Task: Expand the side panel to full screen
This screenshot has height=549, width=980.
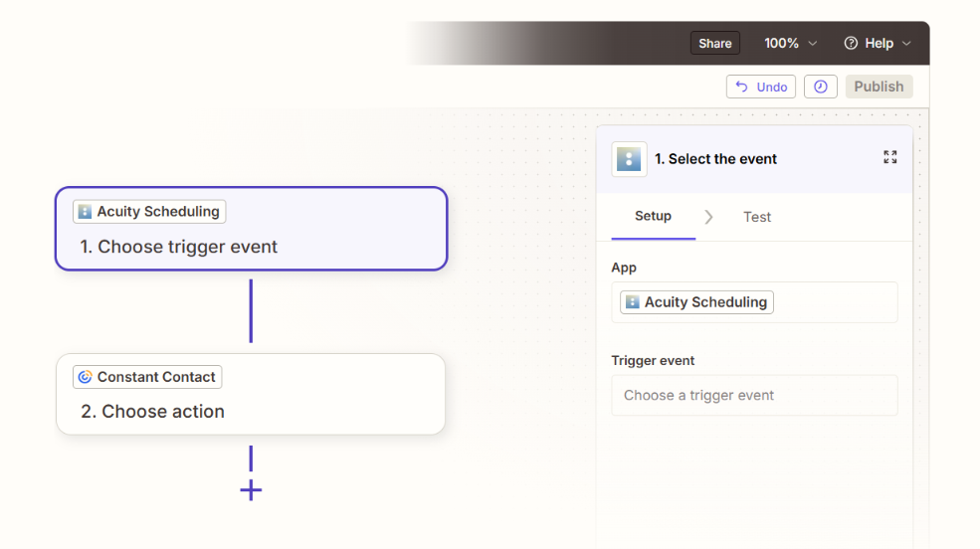Action: coord(890,157)
